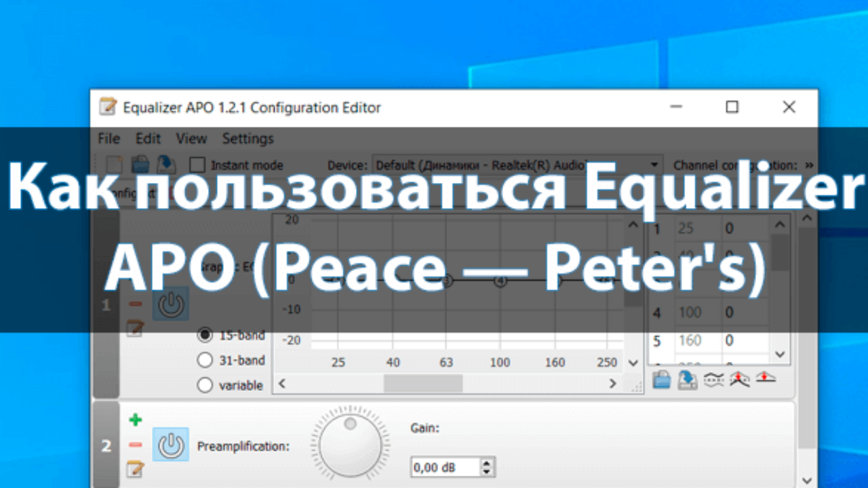Select the variable bands radio button
Viewport: 868px width, 488px height.
204,385
